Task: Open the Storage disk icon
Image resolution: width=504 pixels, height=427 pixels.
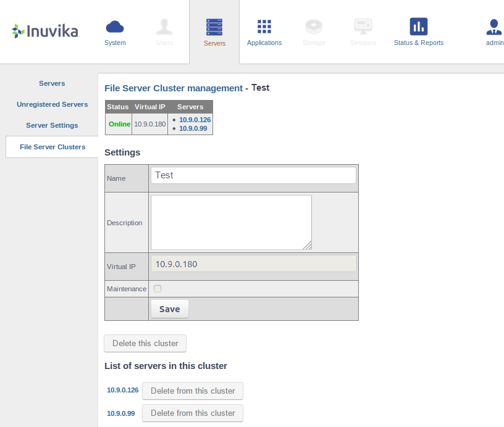Action: pos(314,27)
